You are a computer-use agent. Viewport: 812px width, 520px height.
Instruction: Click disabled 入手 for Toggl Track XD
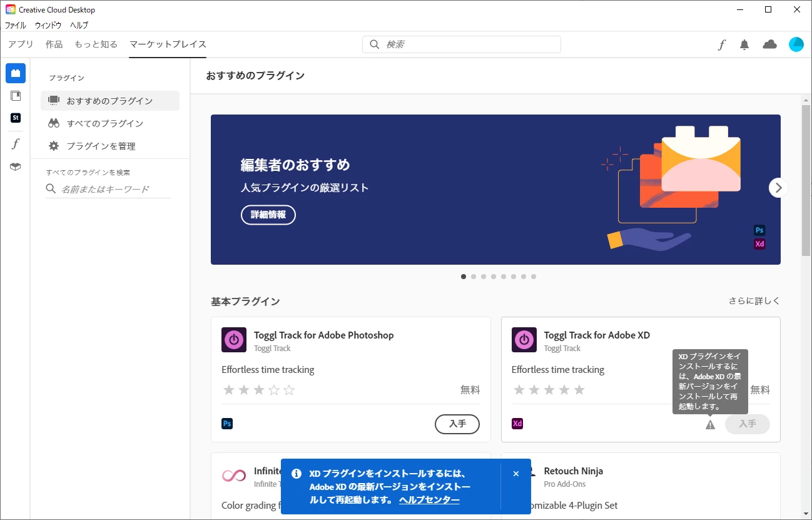point(748,424)
